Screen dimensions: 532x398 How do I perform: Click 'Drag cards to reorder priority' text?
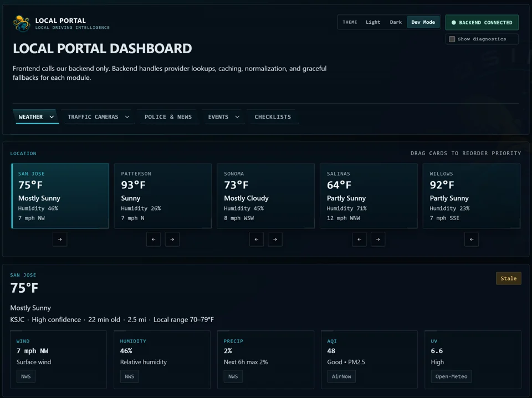[x=465, y=154]
